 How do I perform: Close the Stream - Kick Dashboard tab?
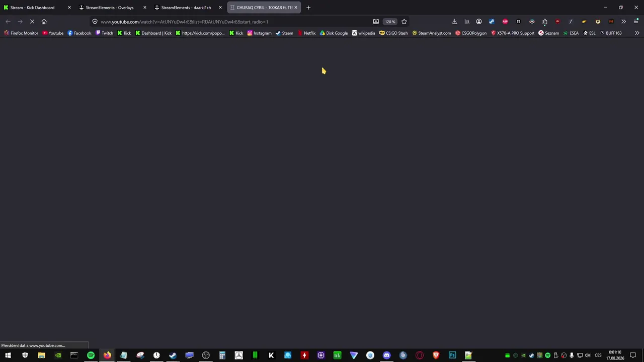click(x=69, y=8)
